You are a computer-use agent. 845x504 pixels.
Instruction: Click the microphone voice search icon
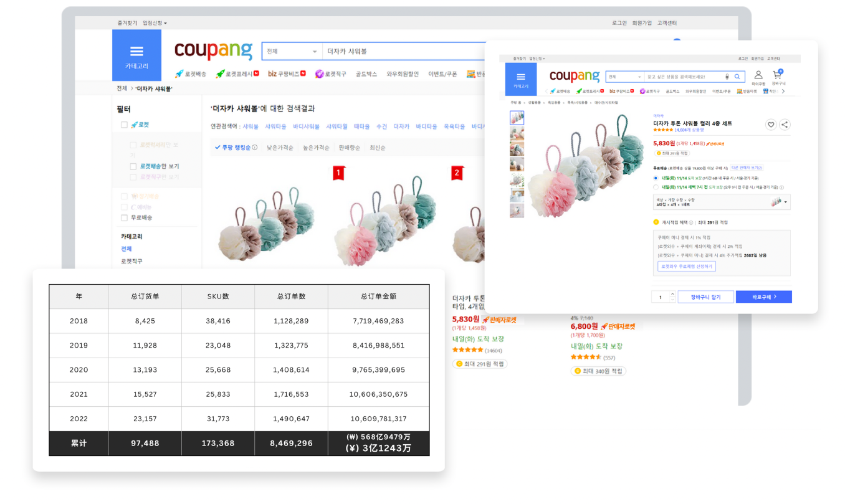tap(727, 77)
